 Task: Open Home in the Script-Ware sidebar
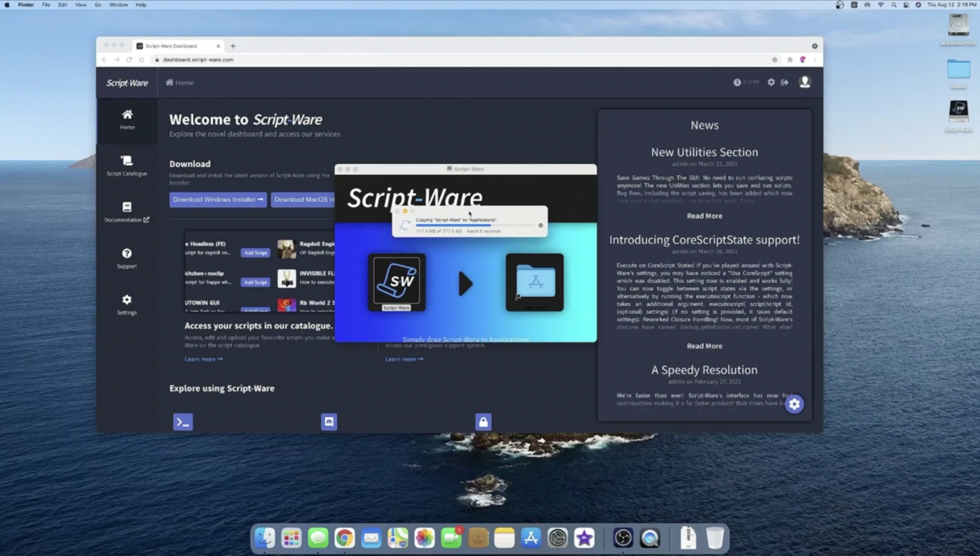click(x=127, y=119)
